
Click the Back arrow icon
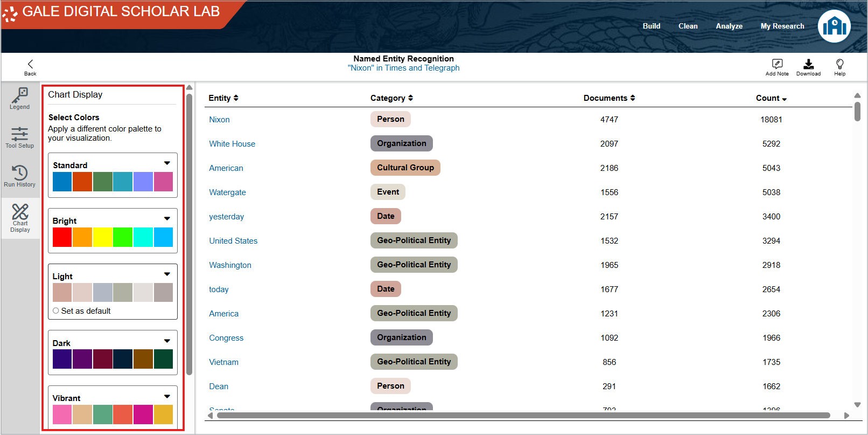30,64
